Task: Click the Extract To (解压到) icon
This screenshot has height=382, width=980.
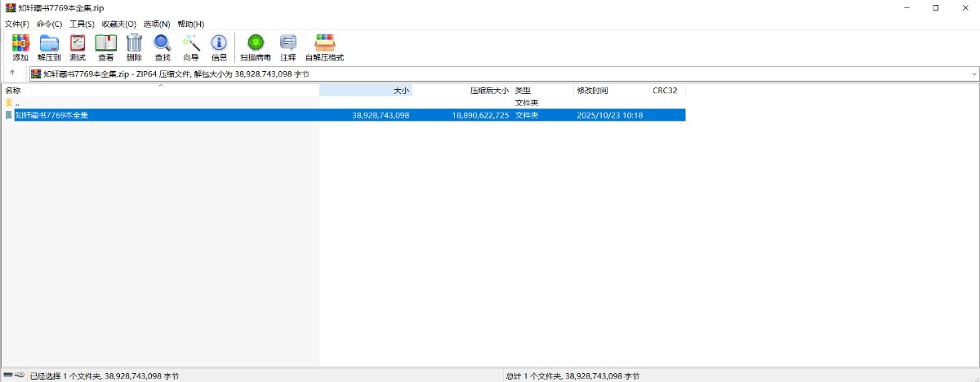Action: point(49,47)
